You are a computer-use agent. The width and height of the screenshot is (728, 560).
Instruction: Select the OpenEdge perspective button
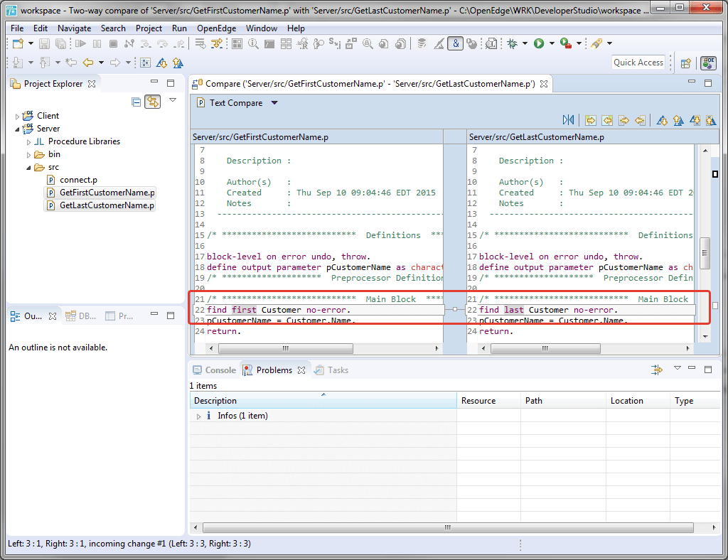pyautogui.click(x=709, y=63)
